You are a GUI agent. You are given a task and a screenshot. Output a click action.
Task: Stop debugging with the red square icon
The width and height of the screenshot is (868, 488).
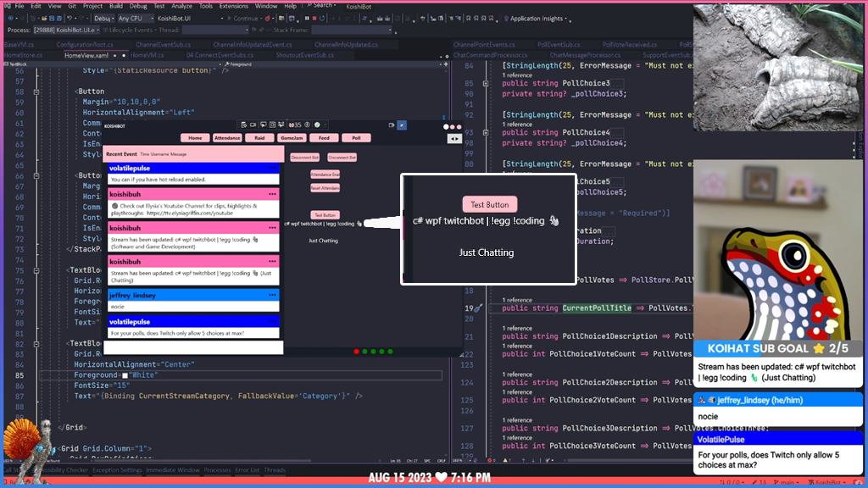coord(314,19)
